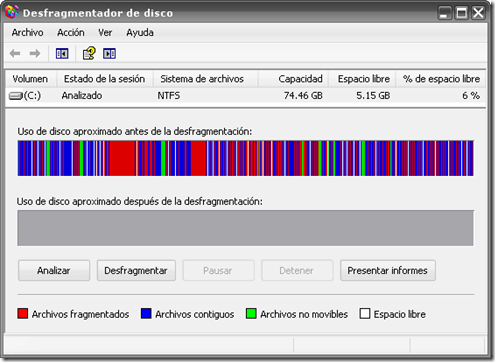Click the green Archivos no movibles swatch
Viewport: 495px width, 362px height.
pyautogui.click(x=251, y=314)
